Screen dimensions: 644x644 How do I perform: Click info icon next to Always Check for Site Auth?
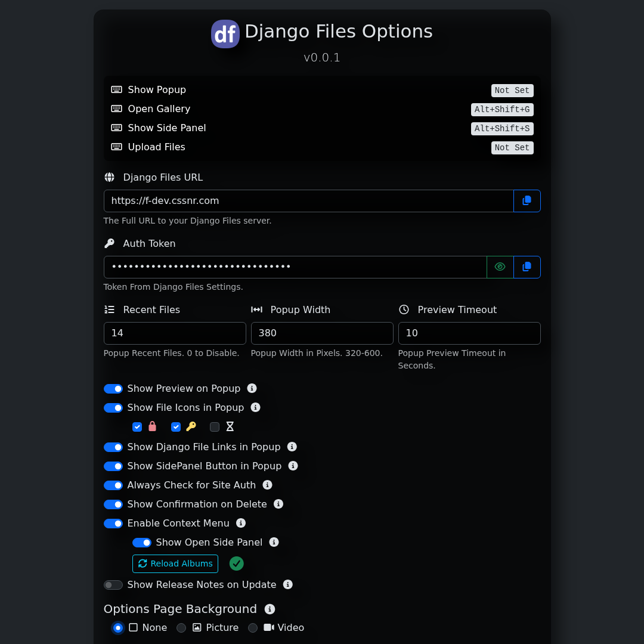pyautogui.click(x=267, y=485)
